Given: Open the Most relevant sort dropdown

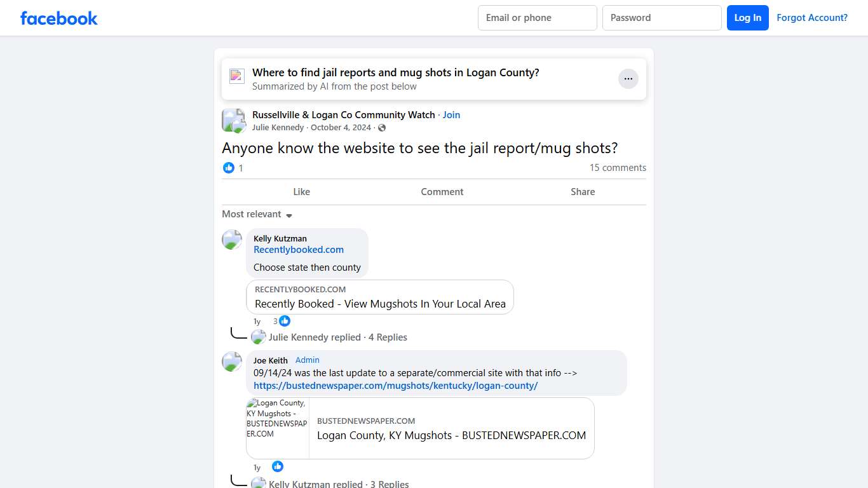Looking at the screenshot, I should [256, 214].
